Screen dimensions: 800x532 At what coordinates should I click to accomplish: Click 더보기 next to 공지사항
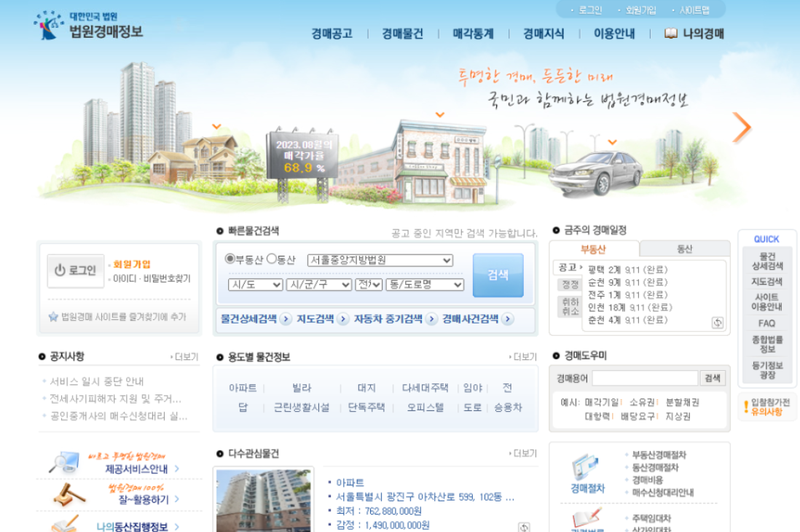pos(185,357)
